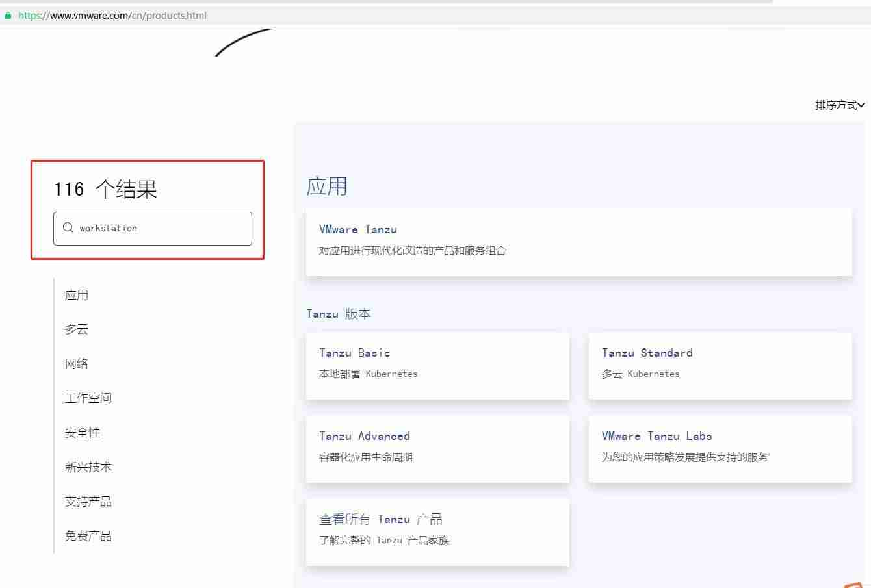Select 网络 category in sidebar
The width and height of the screenshot is (871, 588).
(x=77, y=364)
